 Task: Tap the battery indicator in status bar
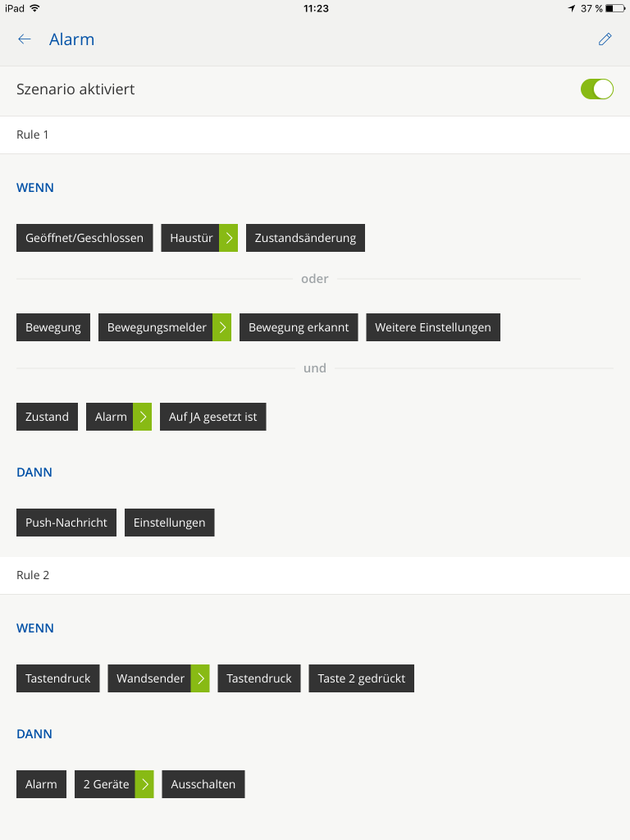click(x=614, y=8)
